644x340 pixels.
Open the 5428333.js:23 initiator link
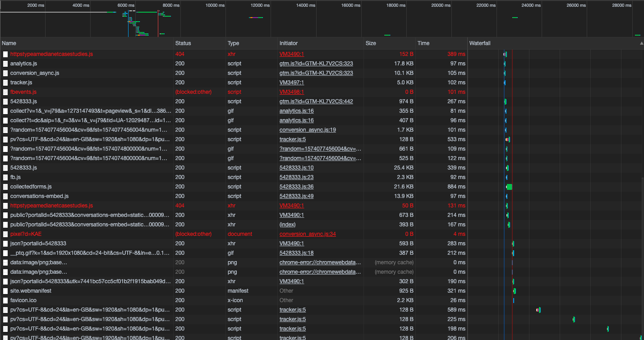point(296,177)
